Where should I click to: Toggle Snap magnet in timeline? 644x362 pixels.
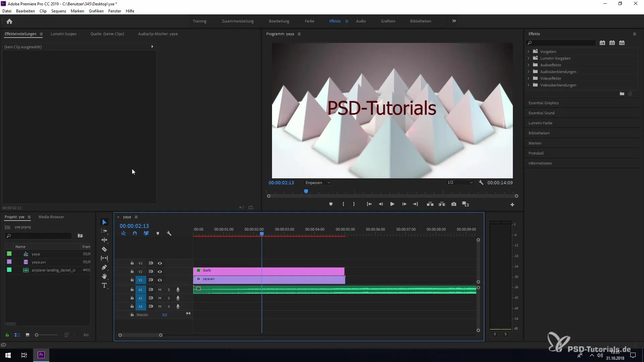click(x=135, y=233)
